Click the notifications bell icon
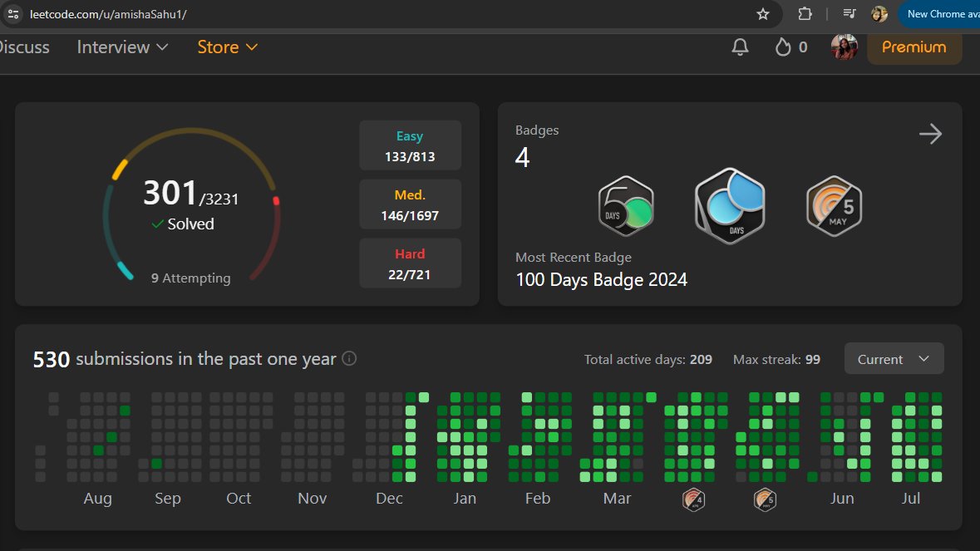This screenshot has width=980, height=551. point(740,47)
